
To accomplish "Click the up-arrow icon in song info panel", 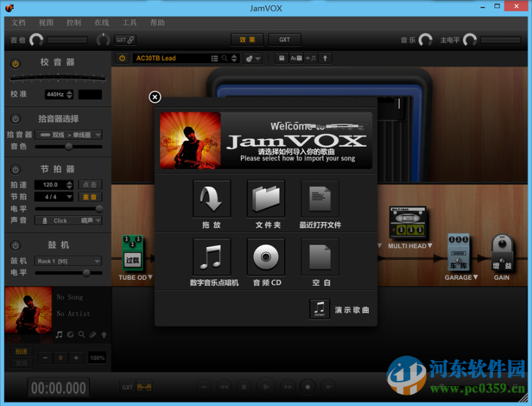I will tap(104, 335).
